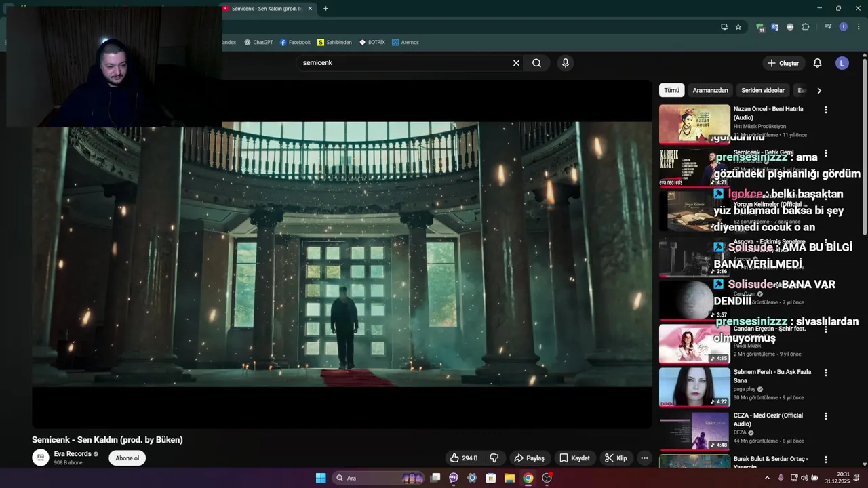868x488 pixels.
Task: Click the Oluştur create button
Action: click(x=783, y=63)
